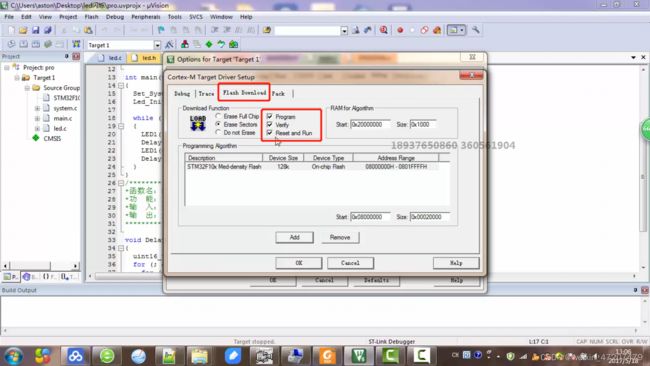This screenshot has width=650, height=366.
Task: Click the New file toolbar icon
Action: point(12,30)
